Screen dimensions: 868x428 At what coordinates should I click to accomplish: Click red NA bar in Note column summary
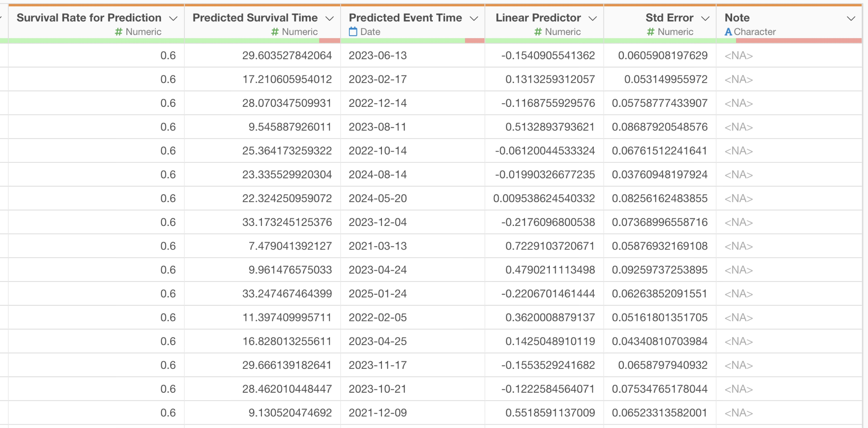[x=799, y=41]
